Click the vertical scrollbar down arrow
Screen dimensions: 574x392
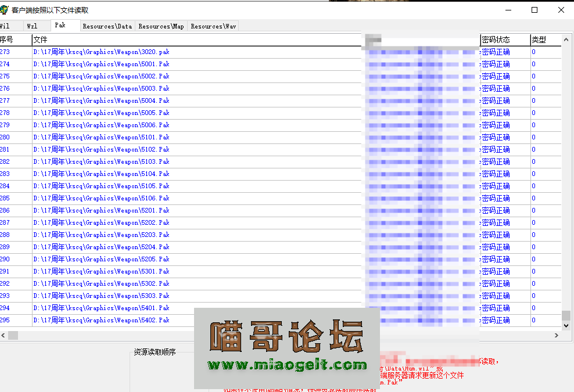(x=566, y=325)
